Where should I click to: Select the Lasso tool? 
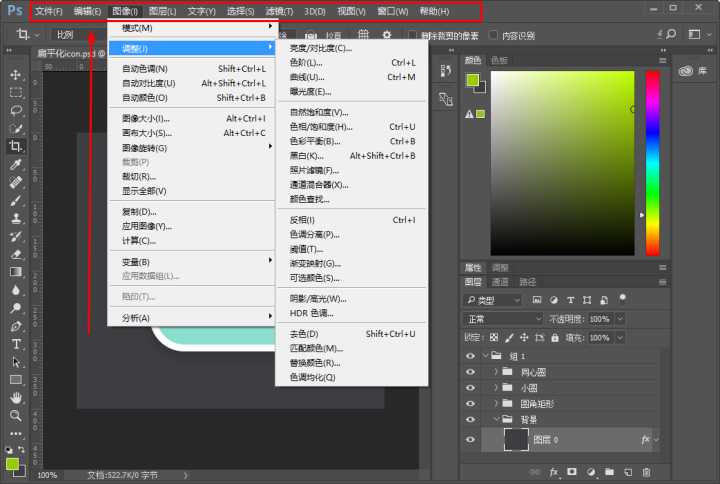coord(16,111)
